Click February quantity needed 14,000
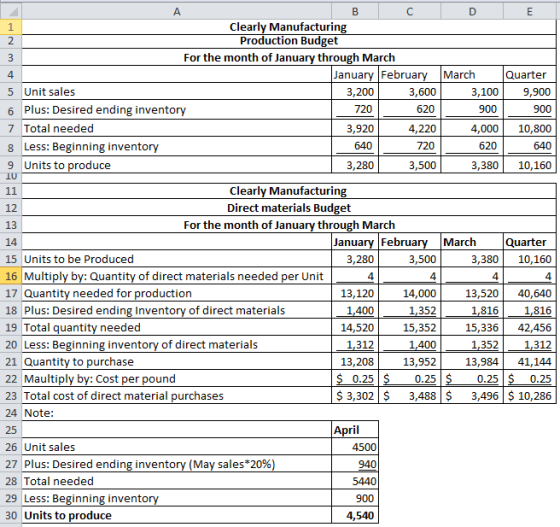 tap(420, 293)
